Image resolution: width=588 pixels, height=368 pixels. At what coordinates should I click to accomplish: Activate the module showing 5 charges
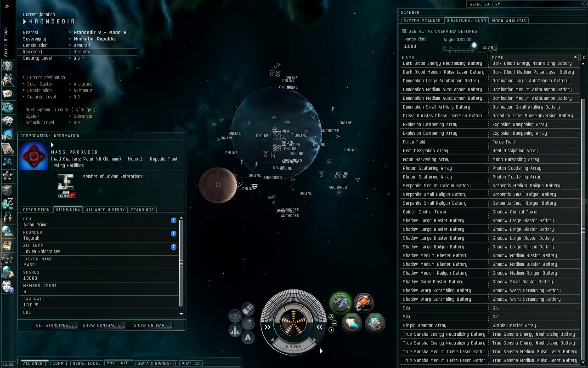coord(363,303)
